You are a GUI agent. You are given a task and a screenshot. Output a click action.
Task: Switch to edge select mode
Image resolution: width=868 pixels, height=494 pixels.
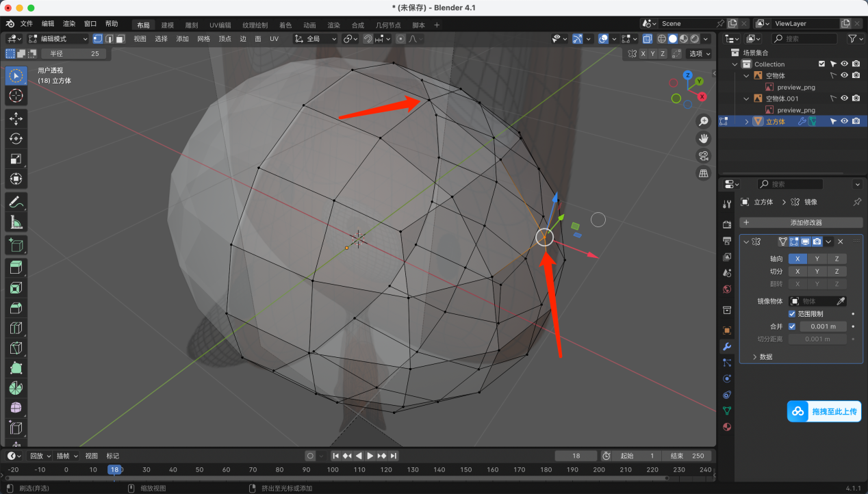point(109,39)
